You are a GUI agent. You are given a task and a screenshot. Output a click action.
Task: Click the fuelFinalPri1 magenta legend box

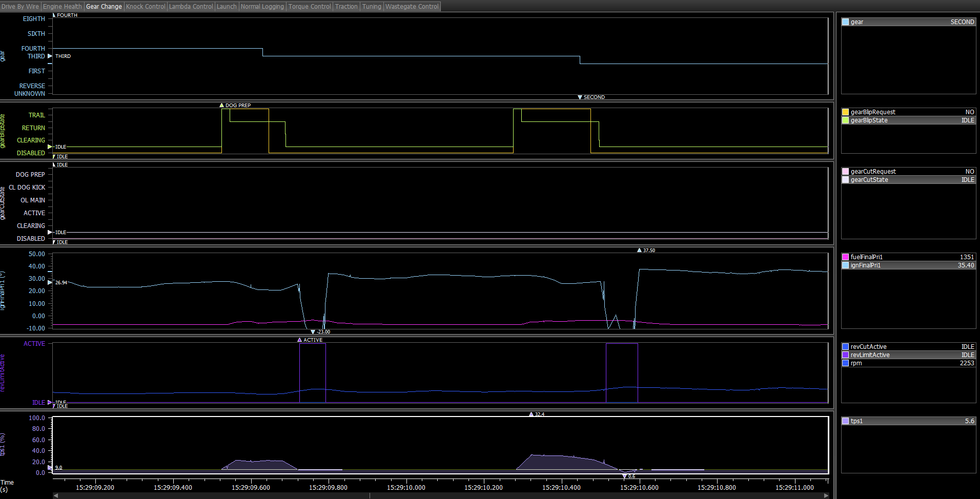845,257
